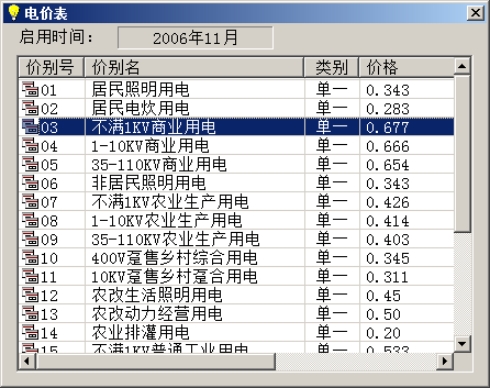Select the 农改动力经营用电 row name

[157, 313]
